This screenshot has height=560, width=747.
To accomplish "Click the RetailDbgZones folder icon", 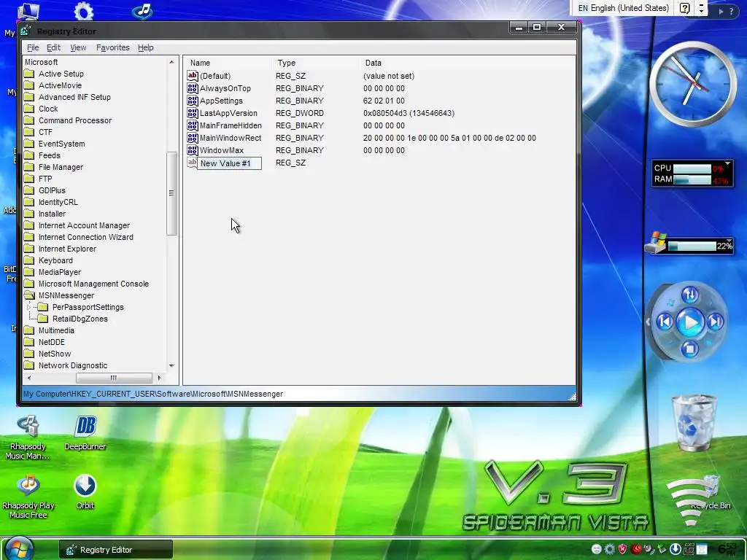I will pyautogui.click(x=43, y=319).
